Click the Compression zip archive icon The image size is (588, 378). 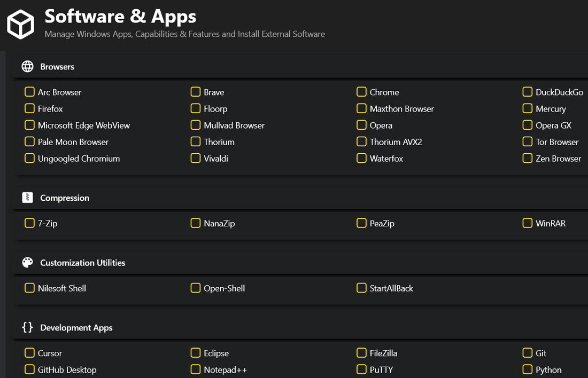(x=27, y=198)
